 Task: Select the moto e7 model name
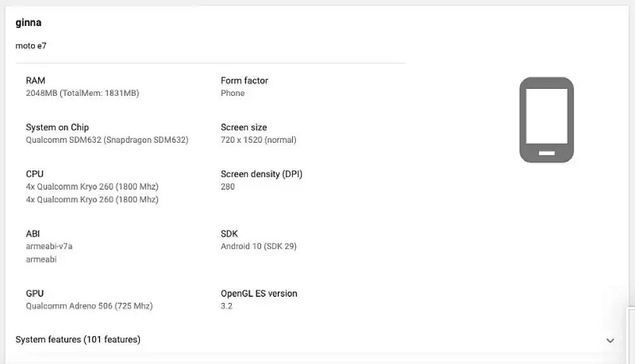pos(31,46)
